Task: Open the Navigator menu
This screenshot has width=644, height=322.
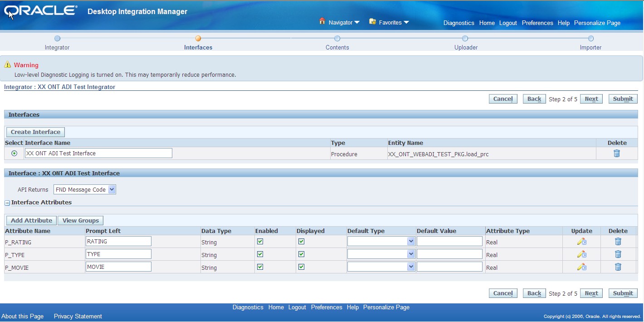Action: [341, 22]
